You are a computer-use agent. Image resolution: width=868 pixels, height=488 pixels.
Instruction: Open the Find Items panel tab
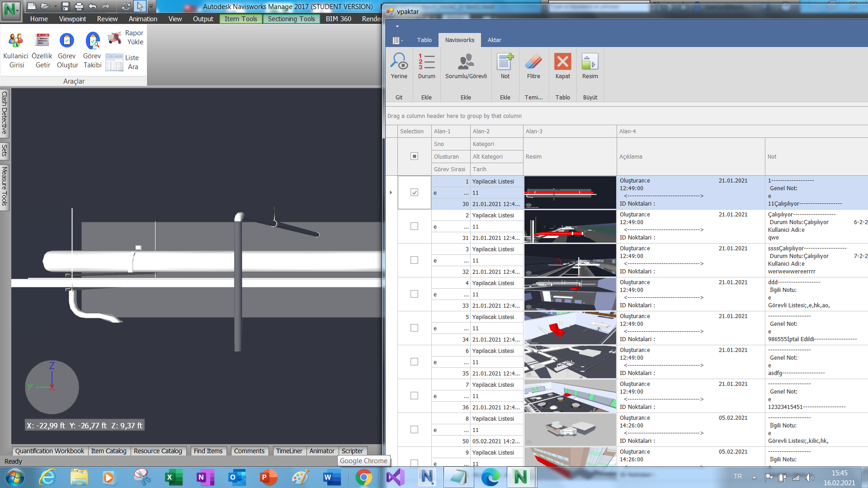pyautogui.click(x=208, y=451)
